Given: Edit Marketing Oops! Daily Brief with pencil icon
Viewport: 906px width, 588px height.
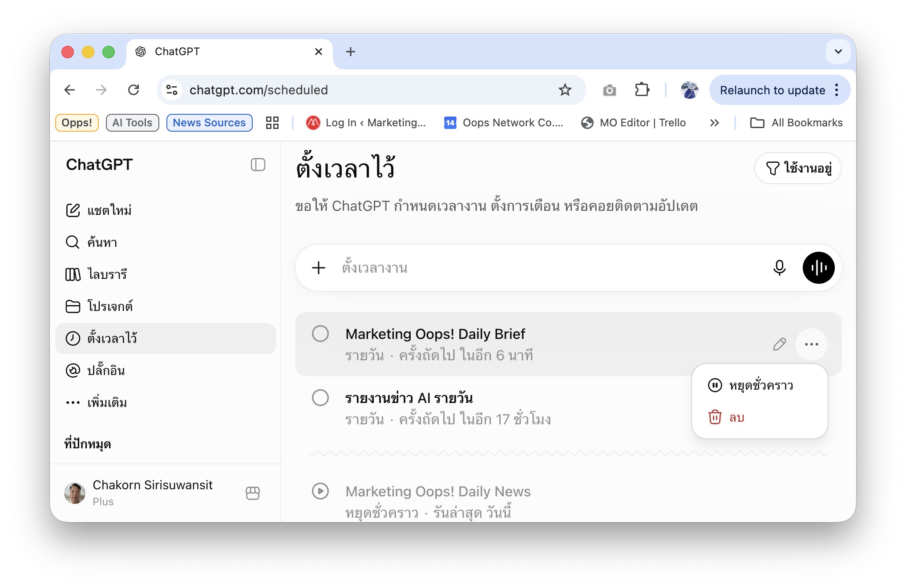Looking at the screenshot, I should click(x=779, y=344).
